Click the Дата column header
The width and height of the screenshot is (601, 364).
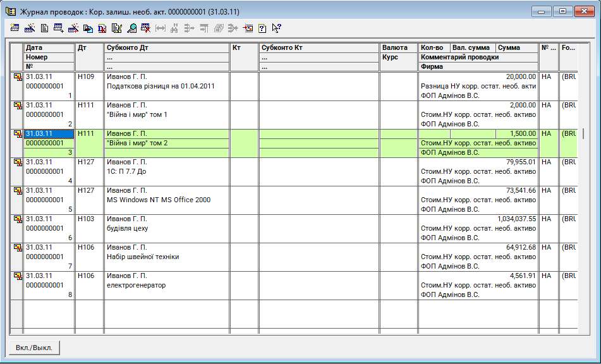click(49, 47)
